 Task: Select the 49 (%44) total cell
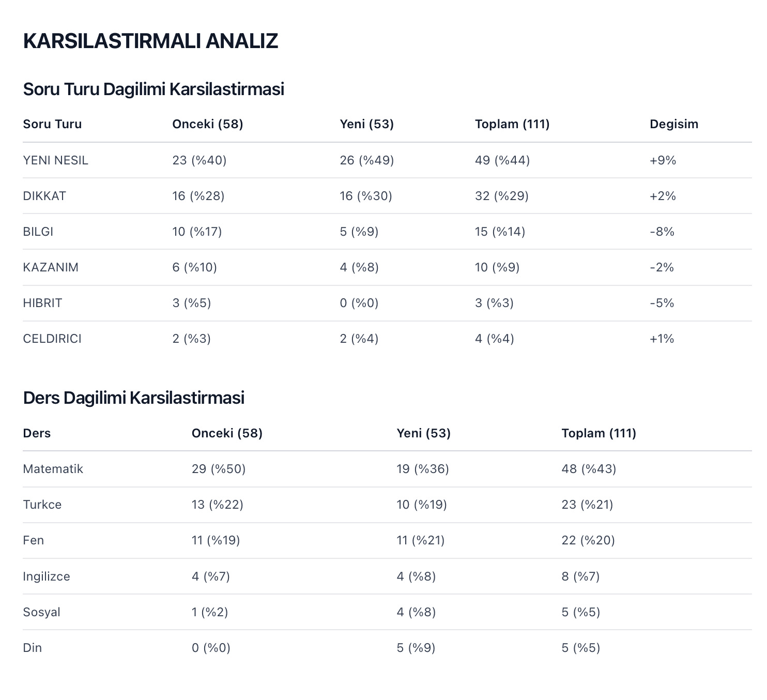tap(502, 160)
